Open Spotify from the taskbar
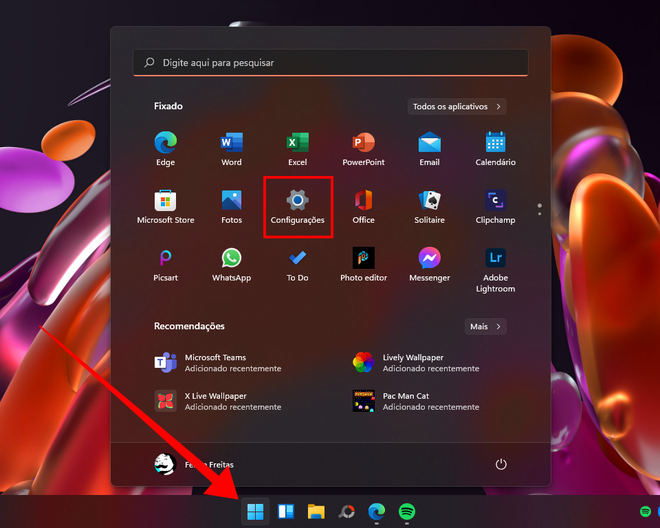Viewport: 660px width, 528px height. pyautogui.click(x=407, y=512)
